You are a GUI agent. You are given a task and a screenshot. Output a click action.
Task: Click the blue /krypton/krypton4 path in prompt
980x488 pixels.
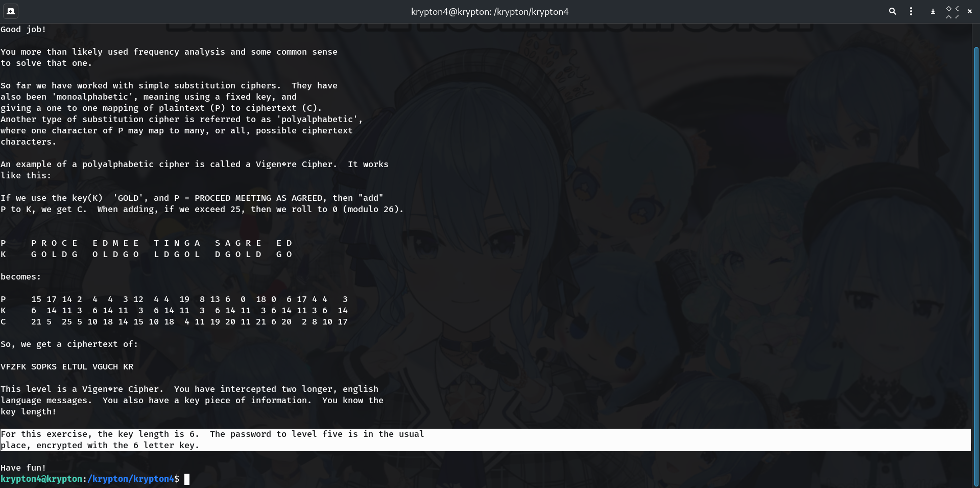pos(131,479)
